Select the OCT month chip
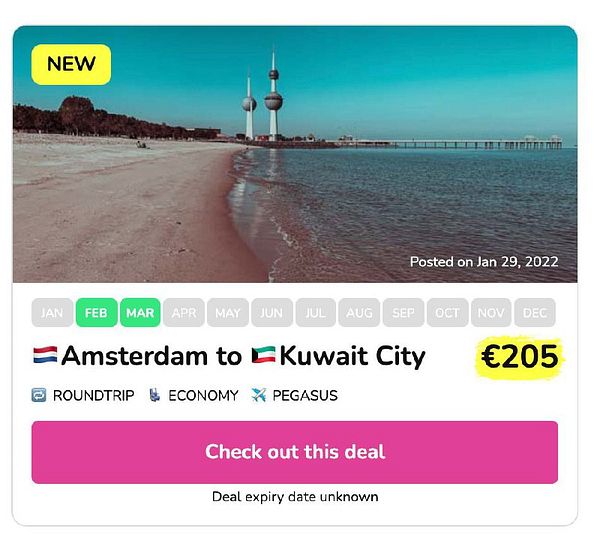The image size is (600, 547). 447,313
